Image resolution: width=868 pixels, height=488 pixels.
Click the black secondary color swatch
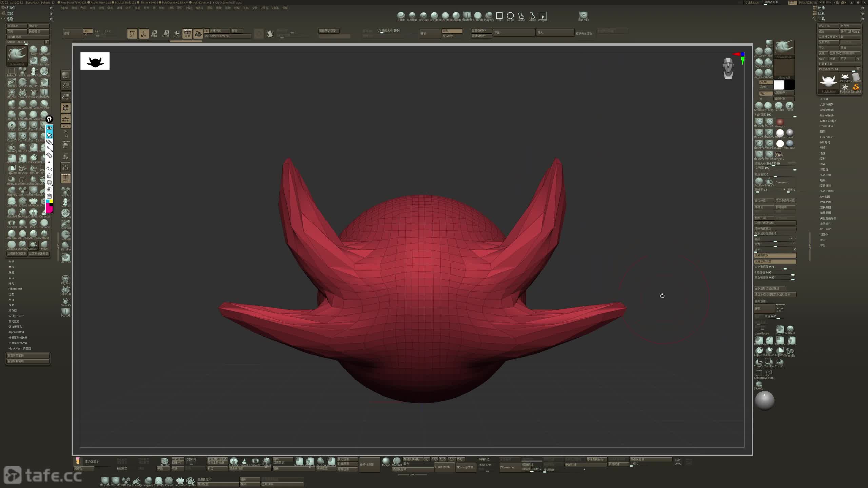(789, 85)
